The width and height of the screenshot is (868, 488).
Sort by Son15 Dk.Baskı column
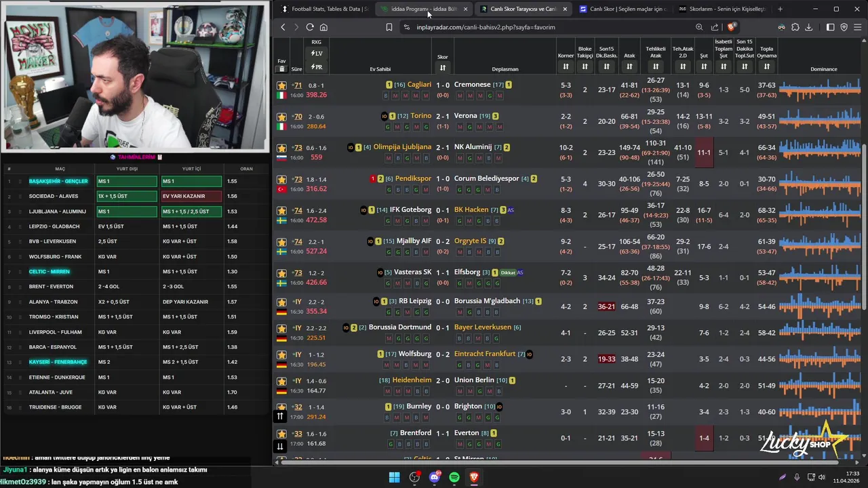(606, 66)
